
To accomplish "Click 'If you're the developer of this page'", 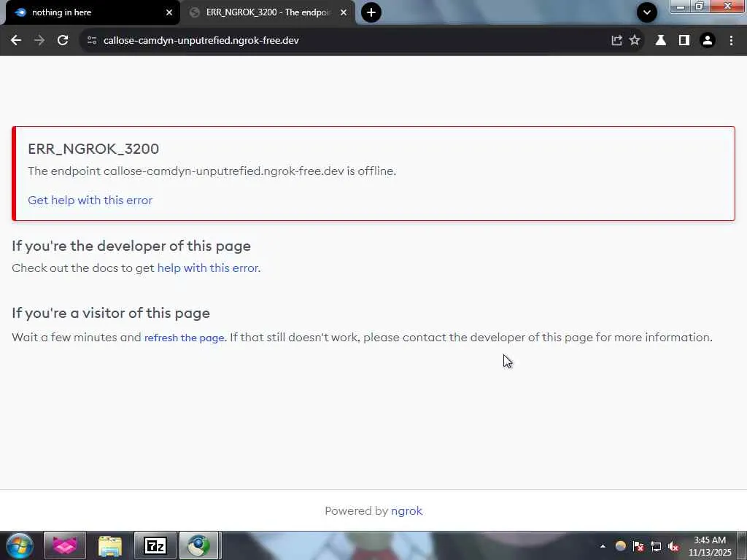I will click(131, 246).
